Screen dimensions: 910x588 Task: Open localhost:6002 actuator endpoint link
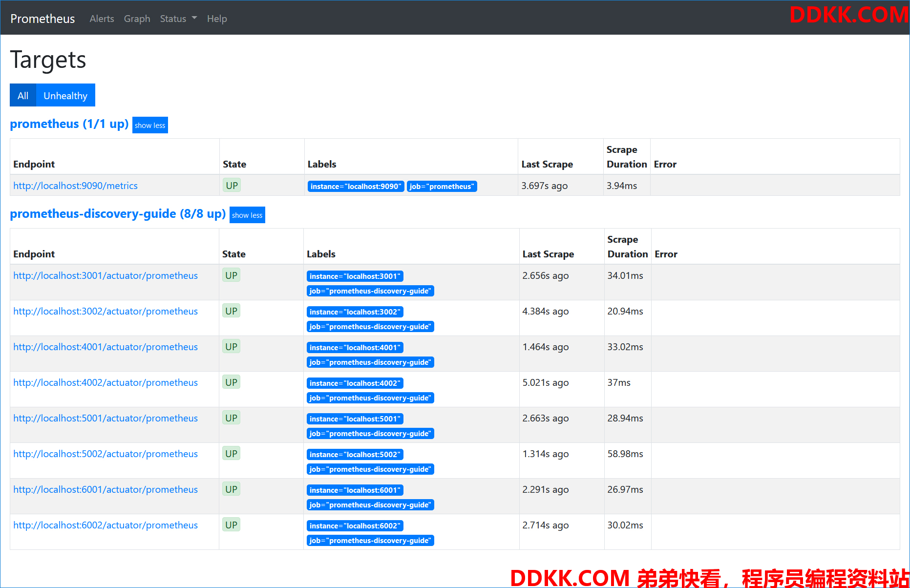106,525
